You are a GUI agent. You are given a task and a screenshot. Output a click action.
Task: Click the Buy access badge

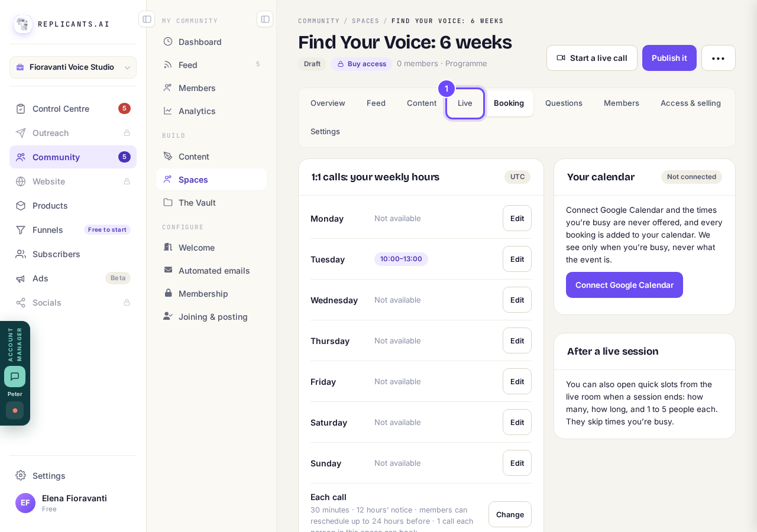click(361, 64)
